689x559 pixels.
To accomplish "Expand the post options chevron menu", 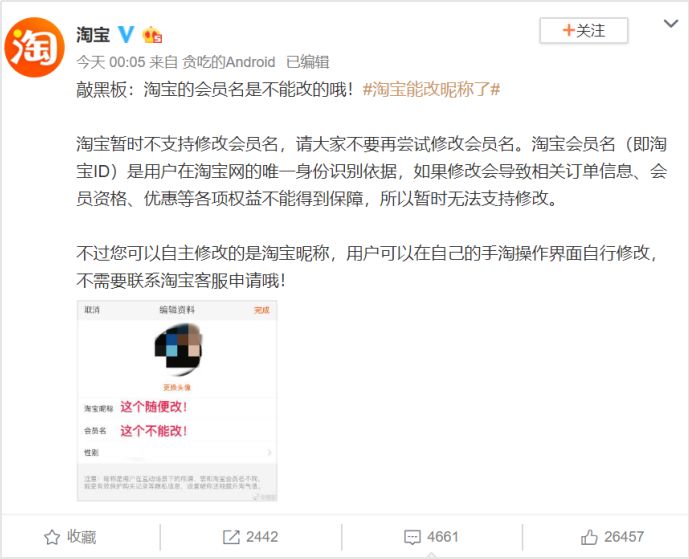I will pos(671,24).
